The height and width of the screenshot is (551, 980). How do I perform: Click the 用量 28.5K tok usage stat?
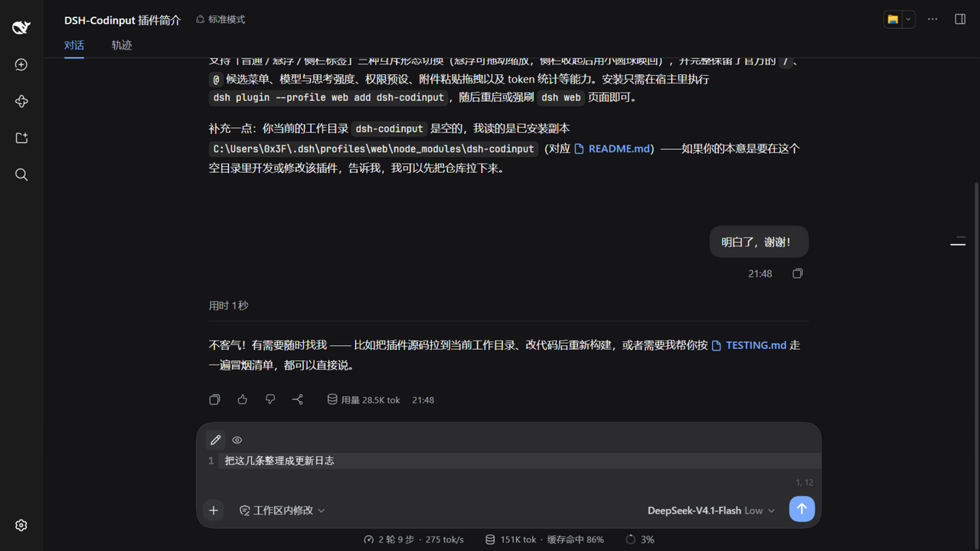coord(364,399)
